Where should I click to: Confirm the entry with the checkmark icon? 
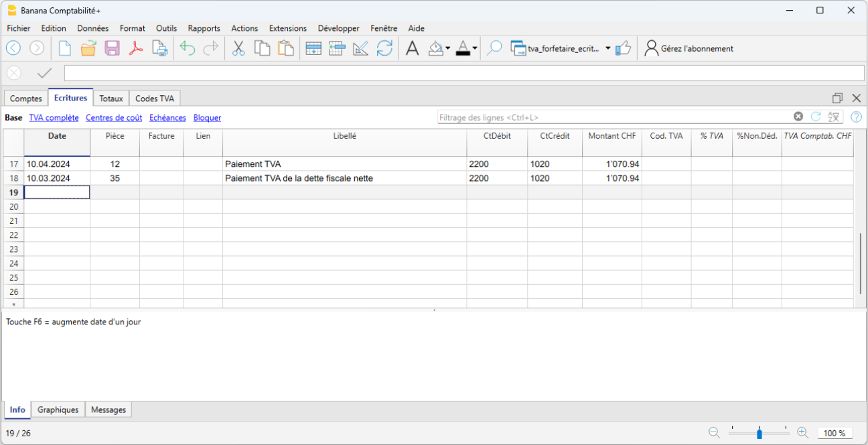(x=44, y=73)
